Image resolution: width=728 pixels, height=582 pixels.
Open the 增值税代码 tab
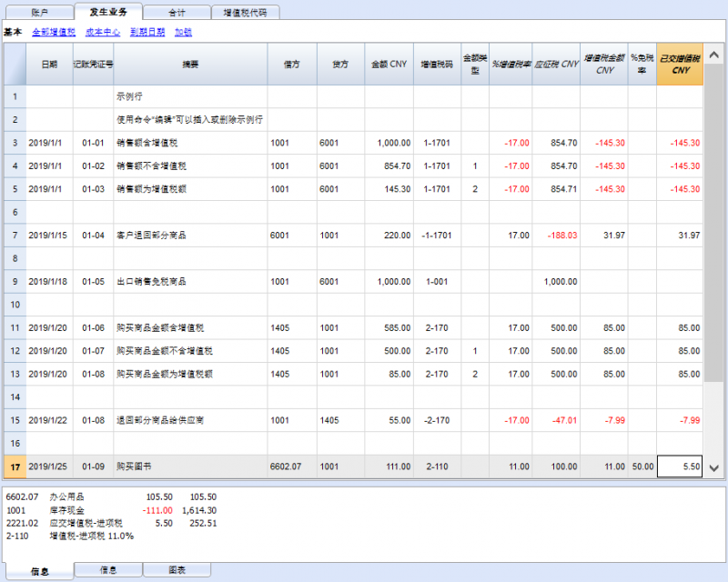[x=245, y=13]
